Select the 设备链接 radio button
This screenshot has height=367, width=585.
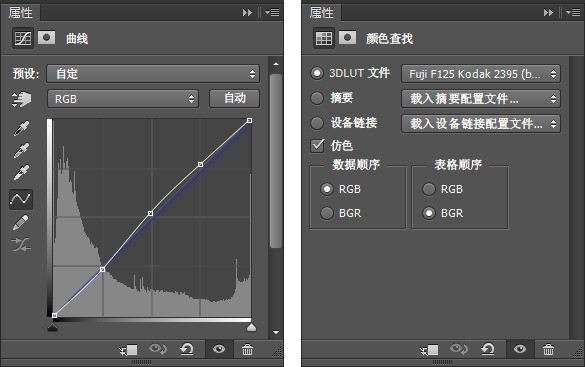click(x=317, y=123)
